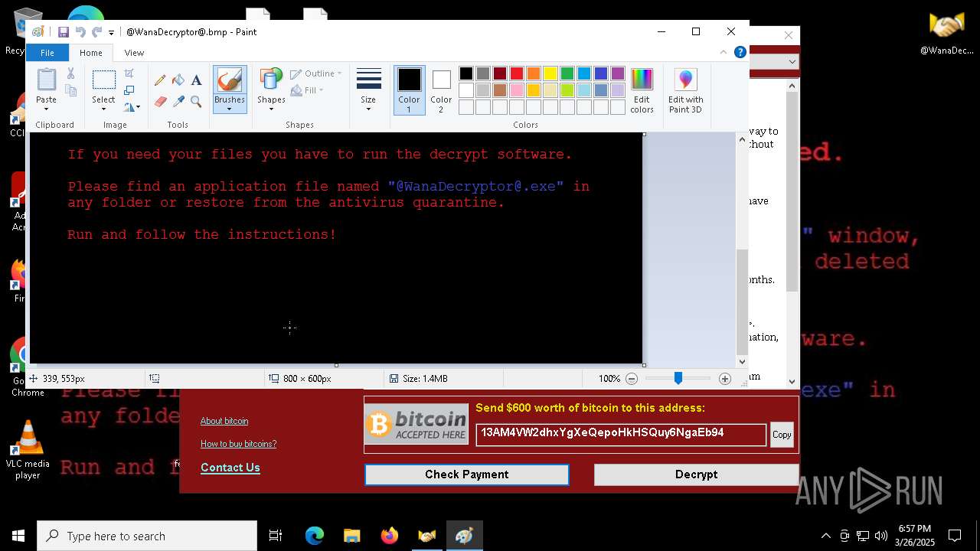Viewport: 980px width, 551px height.
Task: Switch to the View tab
Action: (x=134, y=53)
